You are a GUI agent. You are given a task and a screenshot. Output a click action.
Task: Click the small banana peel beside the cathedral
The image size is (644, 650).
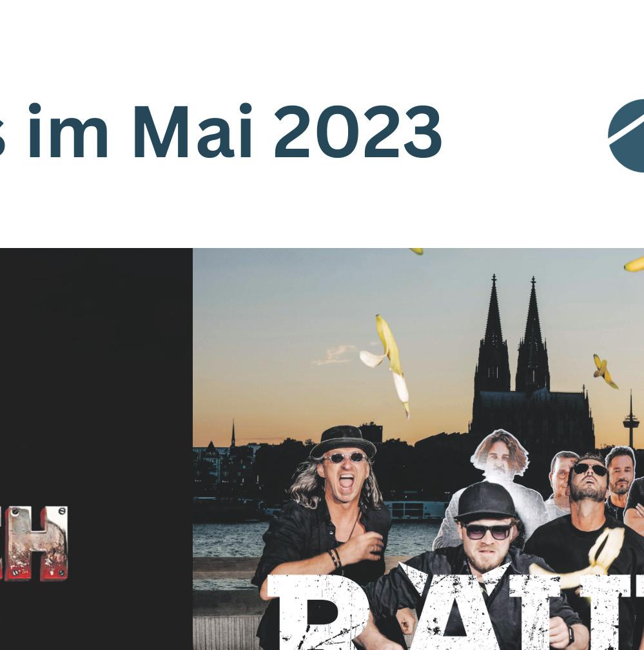pyautogui.click(x=605, y=372)
